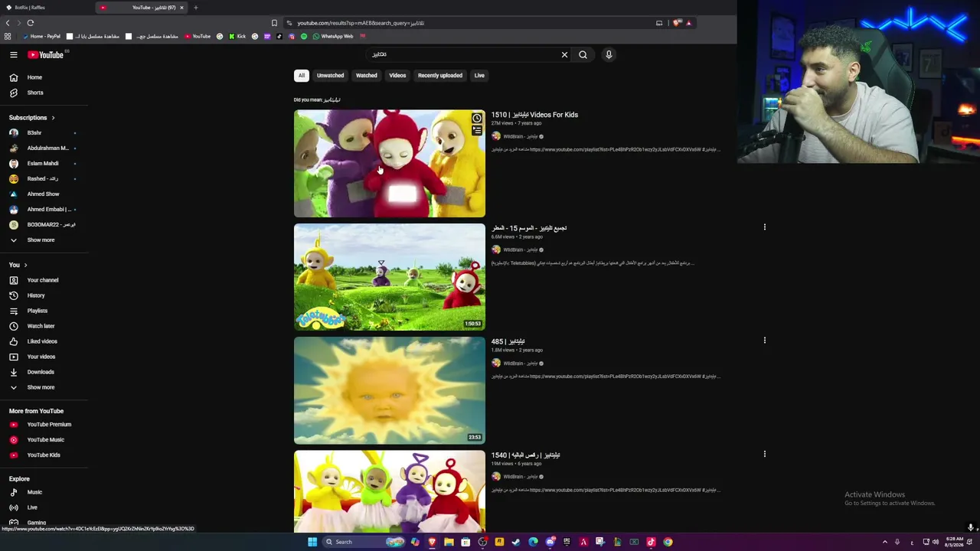Add first video to Watch later
980x551 pixels.
pyautogui.click(x=477, y=118)
